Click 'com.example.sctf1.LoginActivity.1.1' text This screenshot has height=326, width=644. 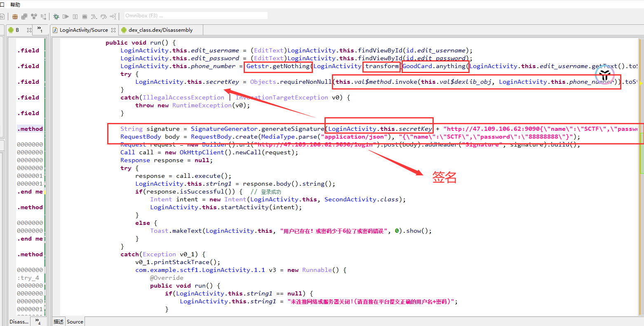coord(200,270)
